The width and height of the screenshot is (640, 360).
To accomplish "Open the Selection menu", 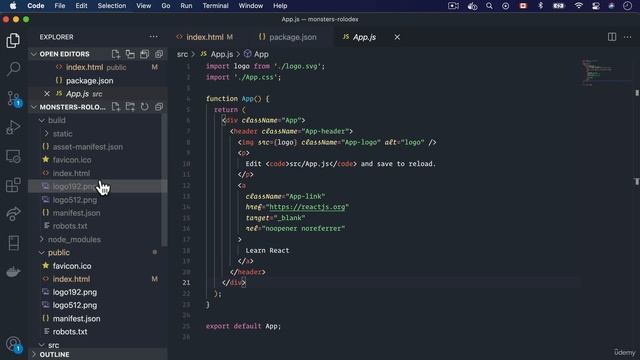I will 111,6.
